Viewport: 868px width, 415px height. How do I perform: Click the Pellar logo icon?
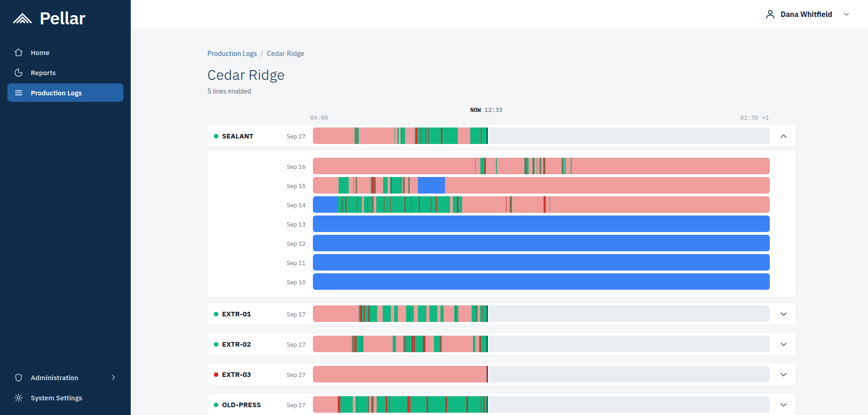pos(22,18)
